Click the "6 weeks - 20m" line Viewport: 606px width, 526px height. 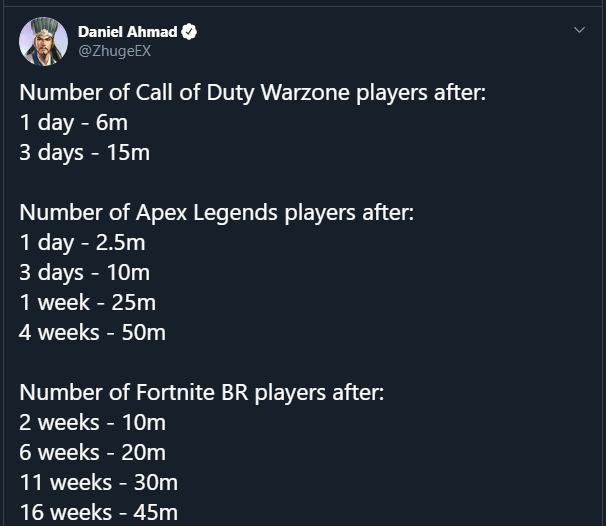[x=92, y=452]
